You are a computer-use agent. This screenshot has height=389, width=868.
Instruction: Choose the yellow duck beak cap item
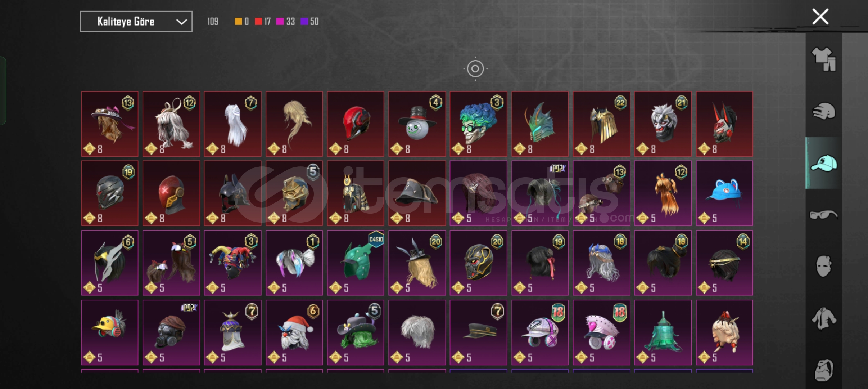click(x=110, y=332)
